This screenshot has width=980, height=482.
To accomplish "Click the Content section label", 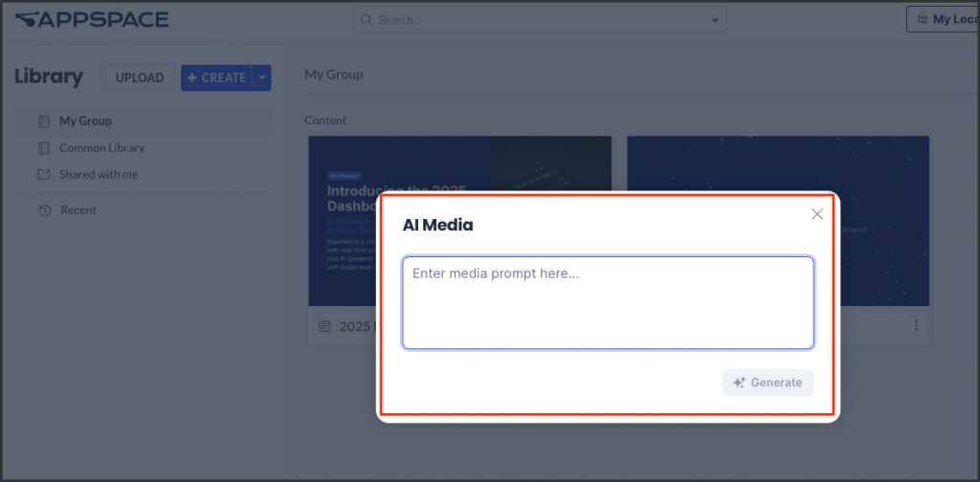I will [x=325, y=120].
